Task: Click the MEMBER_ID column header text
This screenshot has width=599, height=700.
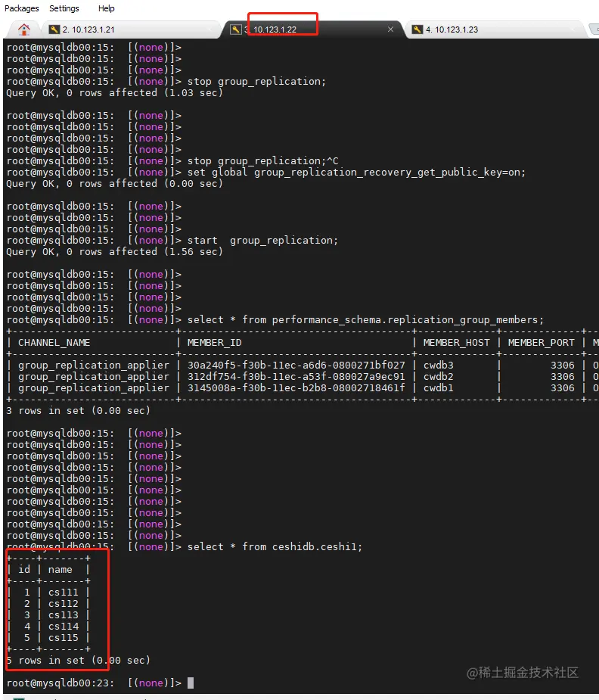Action: (x=206, y=342)
